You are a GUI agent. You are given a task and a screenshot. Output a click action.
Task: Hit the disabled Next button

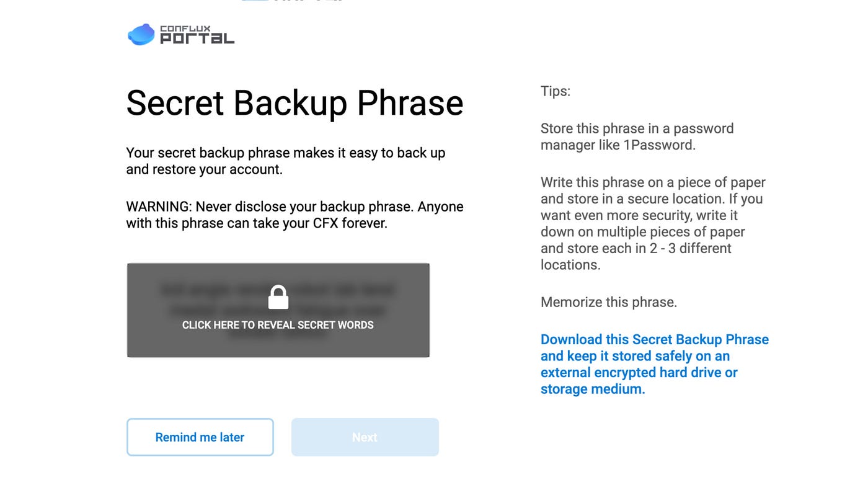[x=365, y=437]
